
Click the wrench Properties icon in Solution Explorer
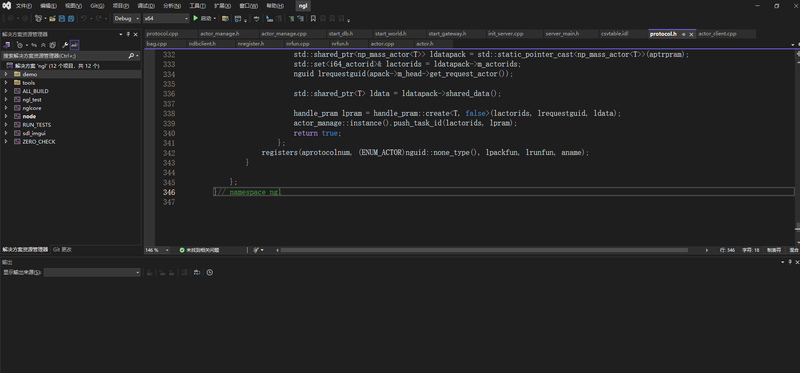(65, 45)
